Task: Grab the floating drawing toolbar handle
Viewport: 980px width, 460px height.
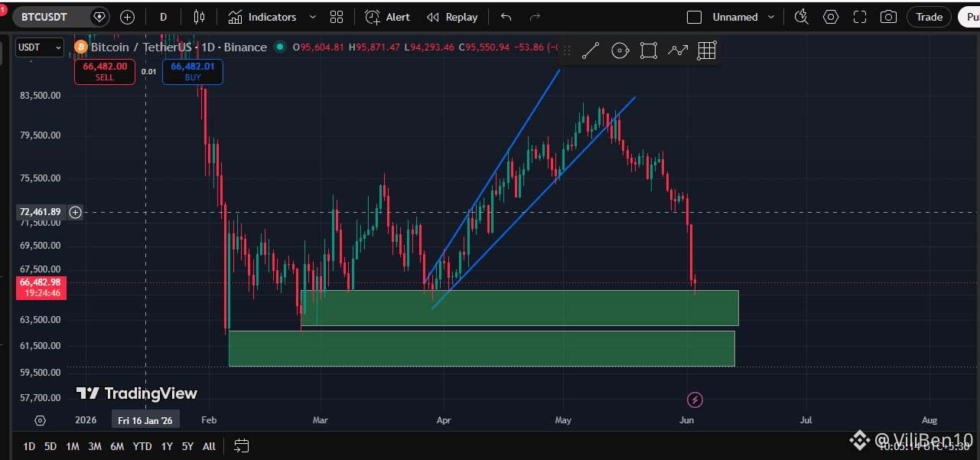Action: [x=567, y=51]
